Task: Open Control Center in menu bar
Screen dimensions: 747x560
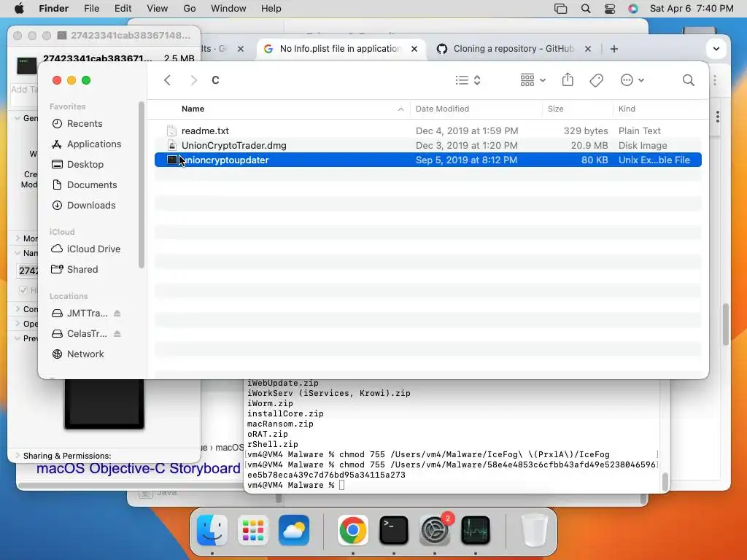Action: (x=610, y=9)
